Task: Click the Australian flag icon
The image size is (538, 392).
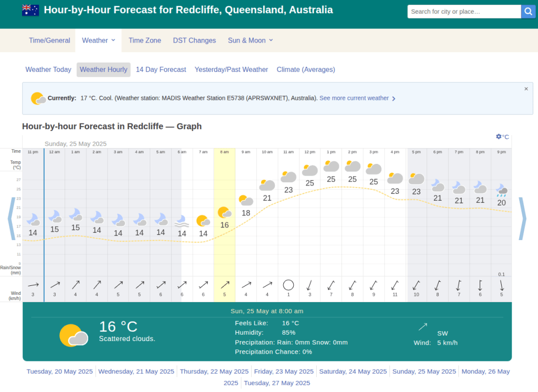Action: pos(30,10)
